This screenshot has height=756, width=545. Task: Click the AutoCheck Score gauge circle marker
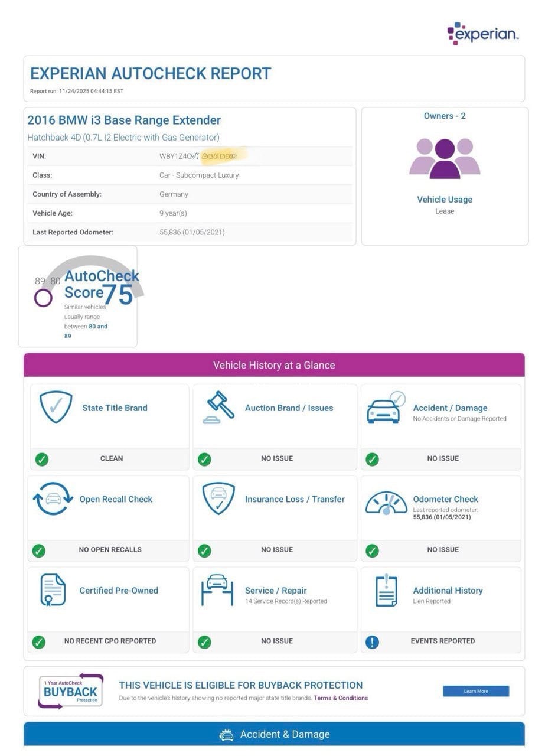tap(43, 298)
